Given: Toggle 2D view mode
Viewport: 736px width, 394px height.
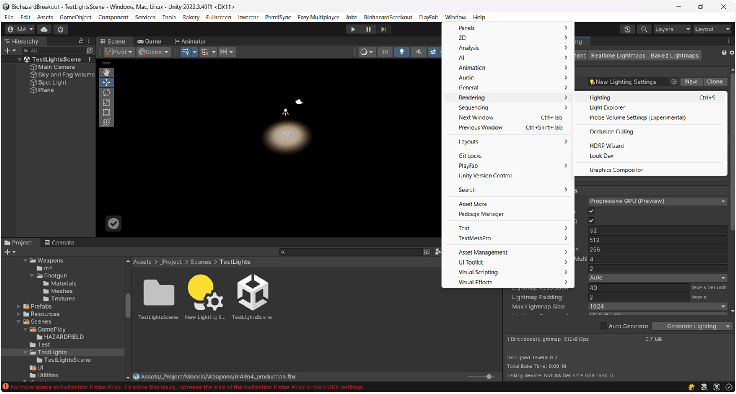Looking at the screenshot, I should click(x=385, y=52).
